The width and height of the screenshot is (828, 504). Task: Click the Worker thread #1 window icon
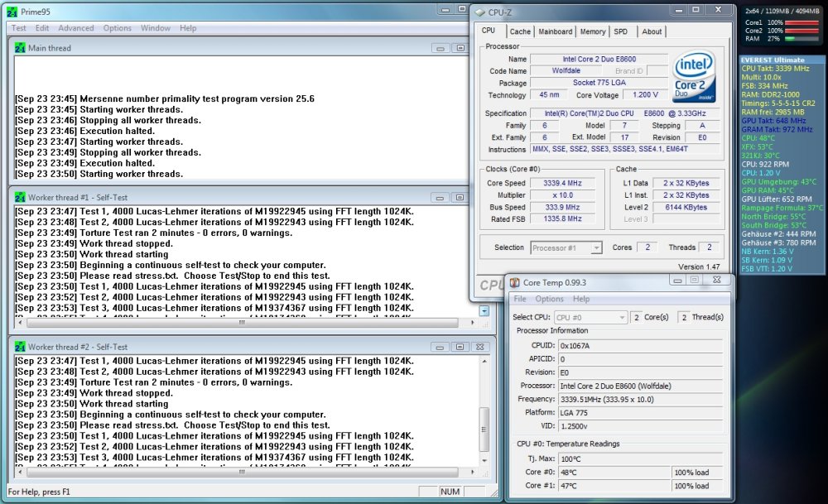tap(20, 197)
